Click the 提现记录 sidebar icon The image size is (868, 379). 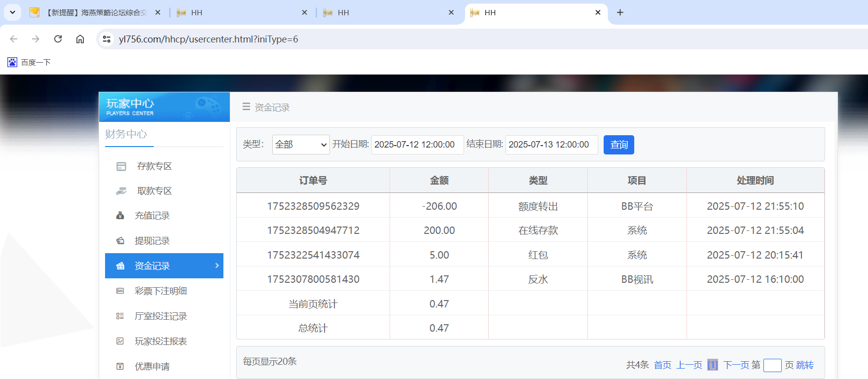click(120, 241)
